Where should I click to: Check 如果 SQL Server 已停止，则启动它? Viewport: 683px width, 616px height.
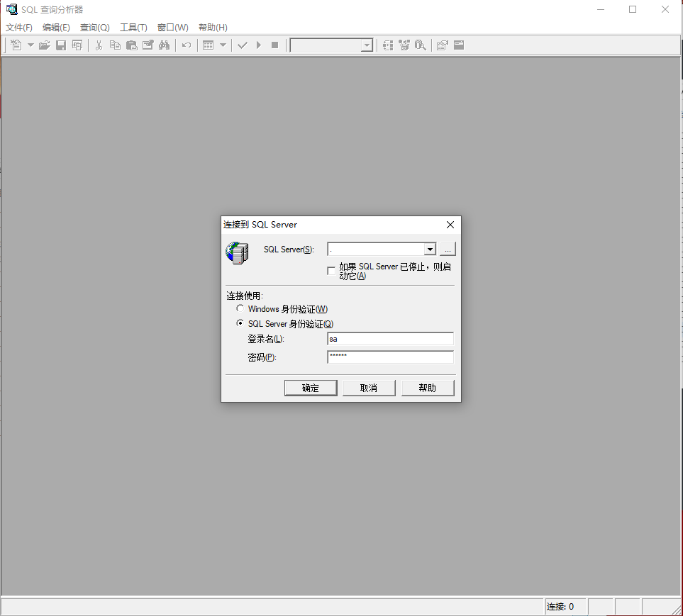coord(331,270)
